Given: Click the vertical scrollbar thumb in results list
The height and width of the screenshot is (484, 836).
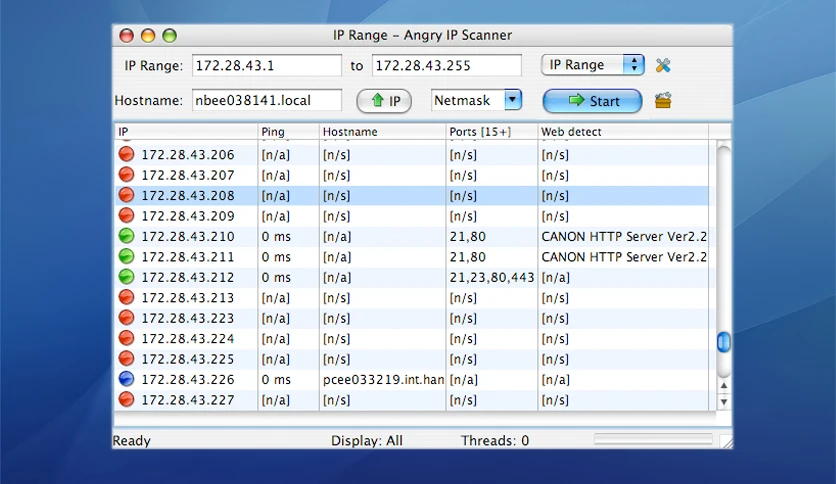Looking at the screenshot, I should (724, 342).
